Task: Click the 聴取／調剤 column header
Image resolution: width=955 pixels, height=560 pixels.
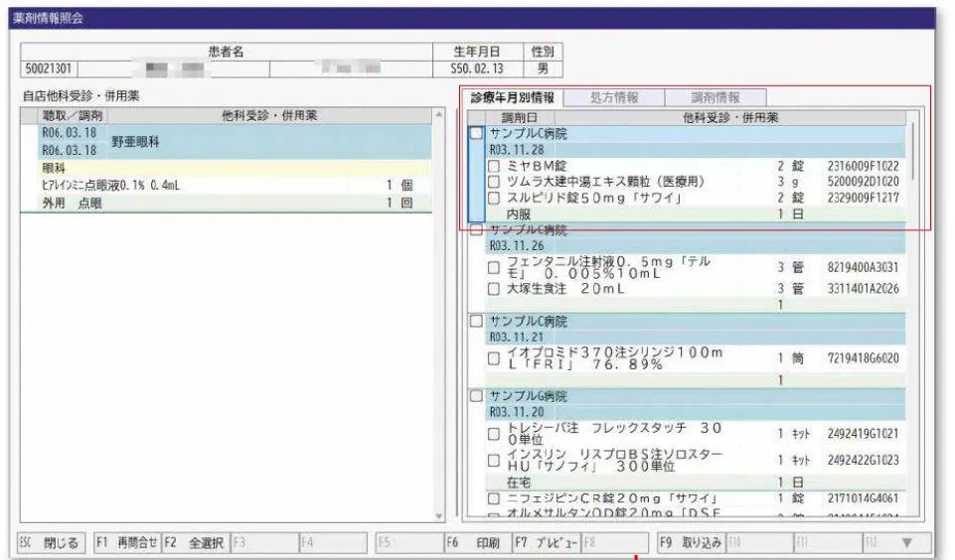Action: click(x=73, y=115)
